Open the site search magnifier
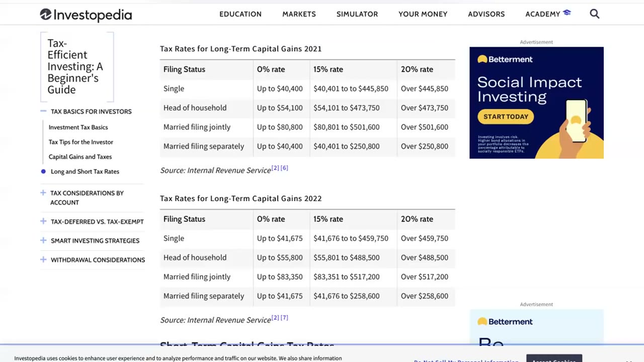Image resolution: width=644 pixels, height=362 pixels. [x=595, y=14]
